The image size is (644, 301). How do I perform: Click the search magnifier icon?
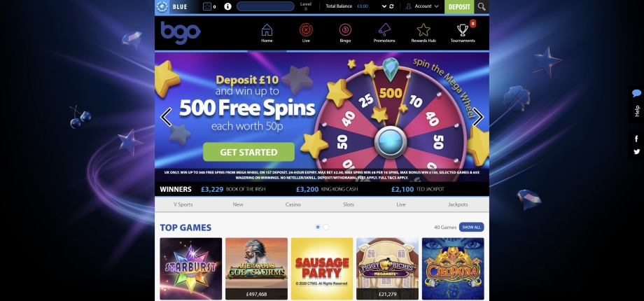click(482, 6)
